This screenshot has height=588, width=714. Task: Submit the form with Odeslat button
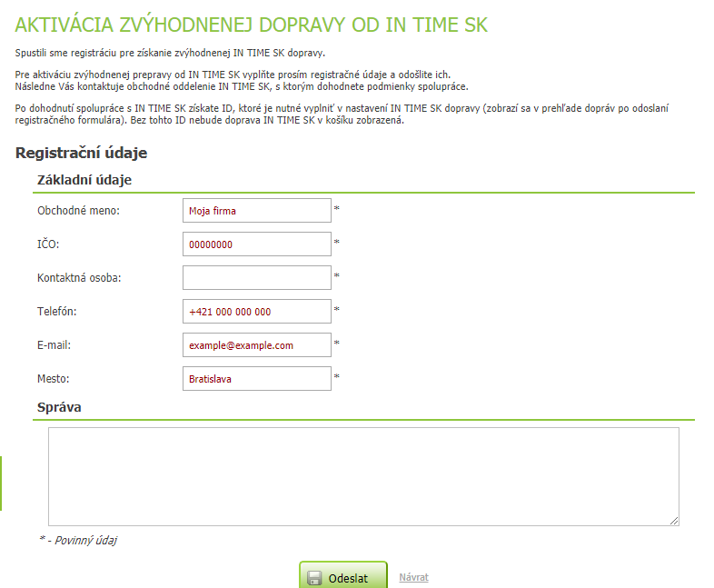343,576
